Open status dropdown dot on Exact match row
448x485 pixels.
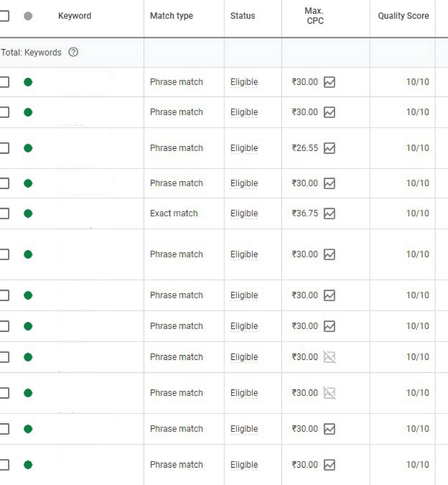[x=28, y=213]
